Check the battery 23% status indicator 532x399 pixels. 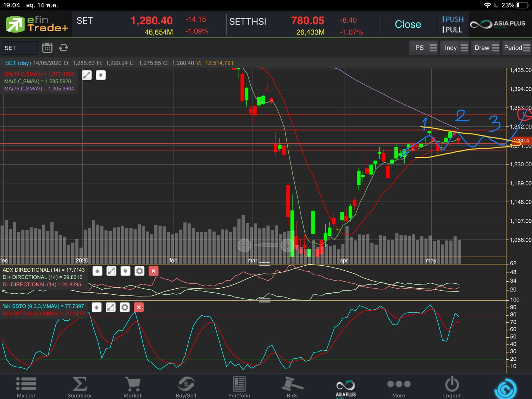515,5
